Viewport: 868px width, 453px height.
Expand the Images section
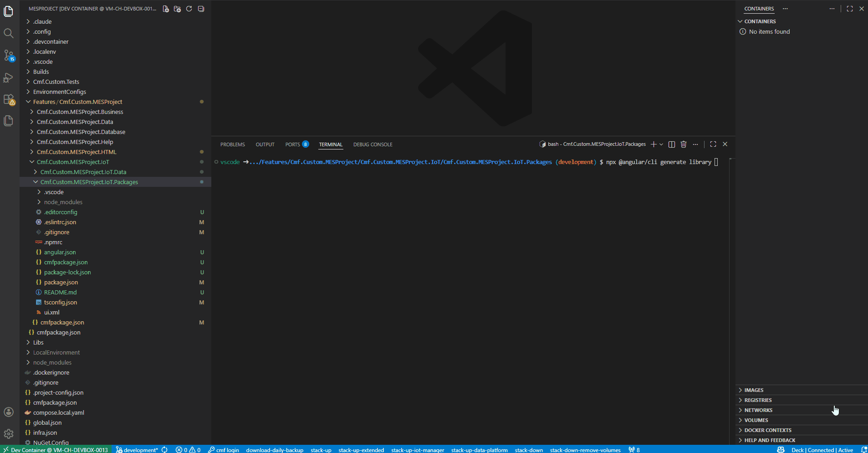click(x=754, y=390)
